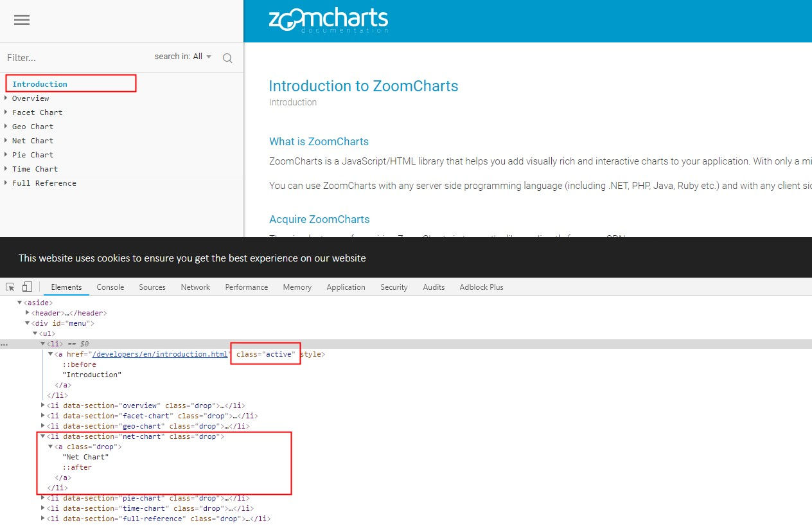
Task: Select Introduction in the sidebar
Action: tap(40, 84)
